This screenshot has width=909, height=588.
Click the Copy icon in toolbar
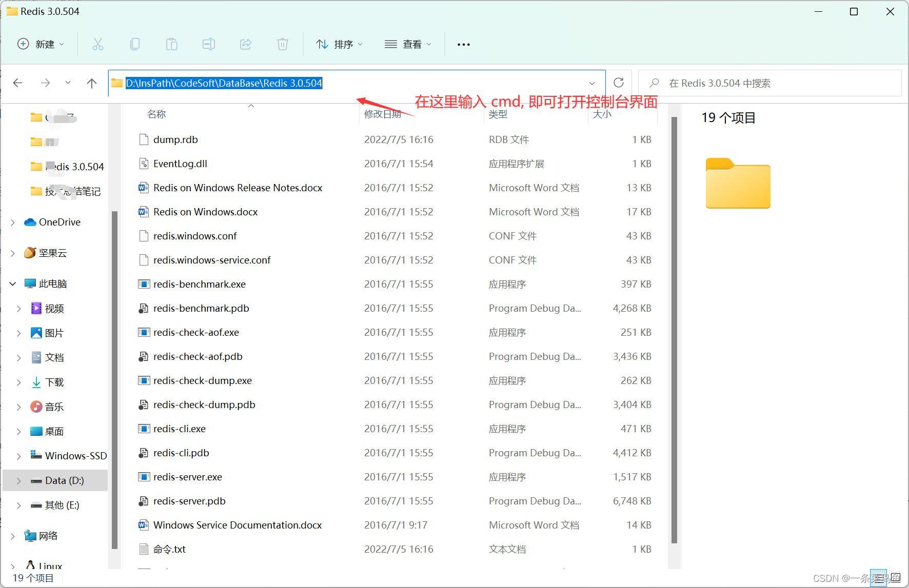coord(135,44)
